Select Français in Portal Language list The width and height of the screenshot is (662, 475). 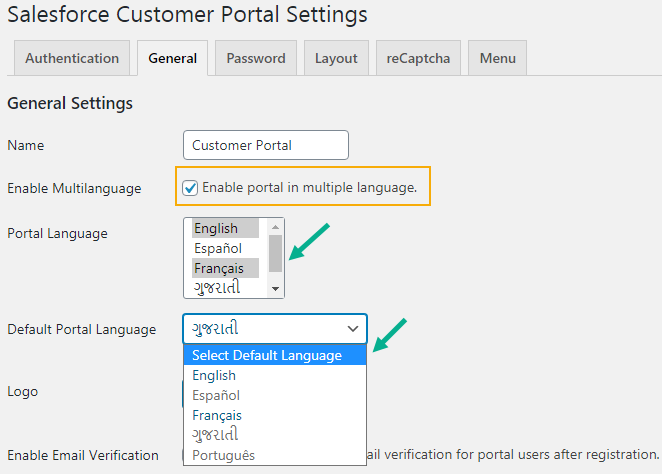225,268
